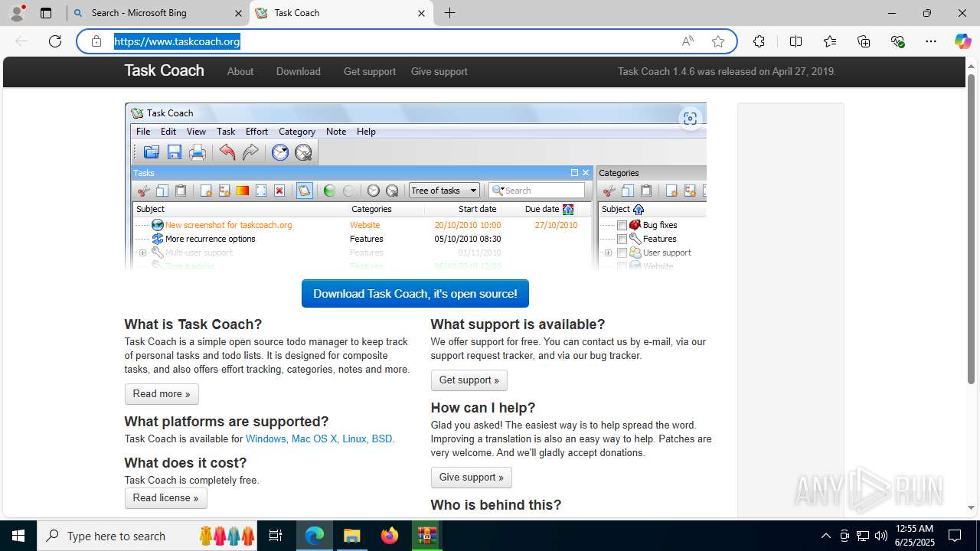
Task: Close the Search - Microsoft Bing tab
Action: [238, 13]
